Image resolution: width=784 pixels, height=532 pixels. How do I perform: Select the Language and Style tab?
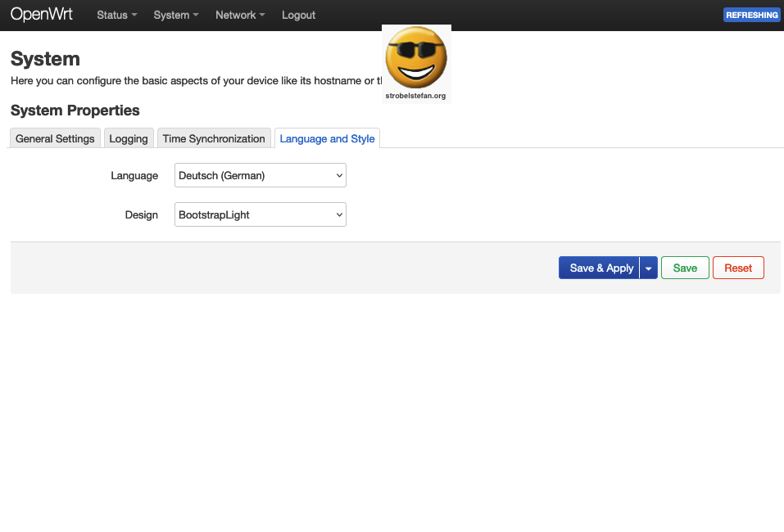pos(327,138)
